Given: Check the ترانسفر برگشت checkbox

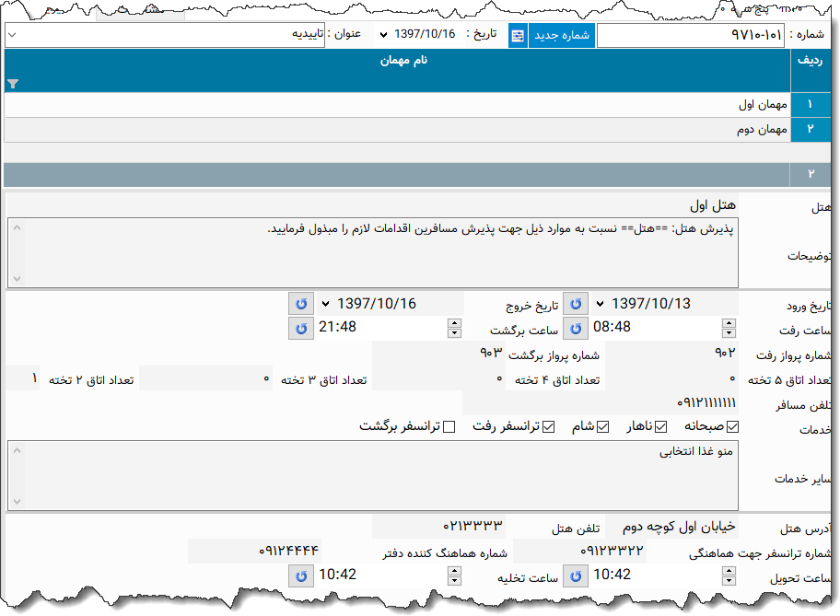Looking at the screenshot, I should pyautogui.click(x=449, y=425).
